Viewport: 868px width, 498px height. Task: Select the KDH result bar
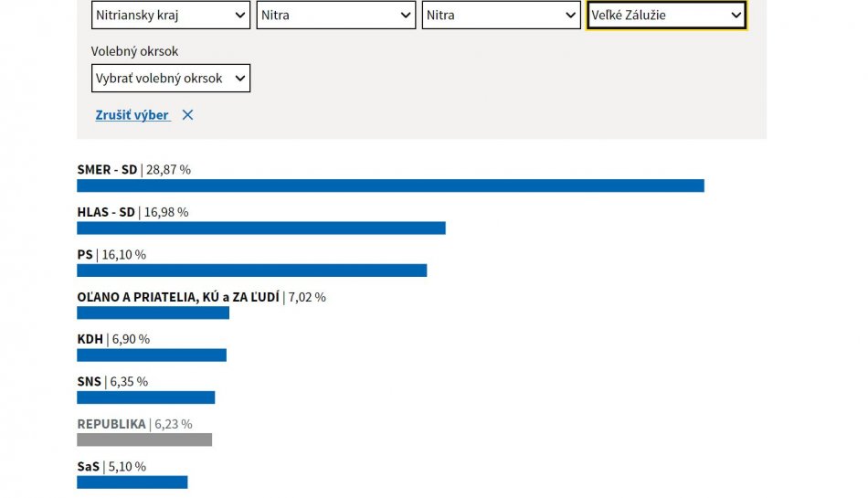tap(151, 355)
